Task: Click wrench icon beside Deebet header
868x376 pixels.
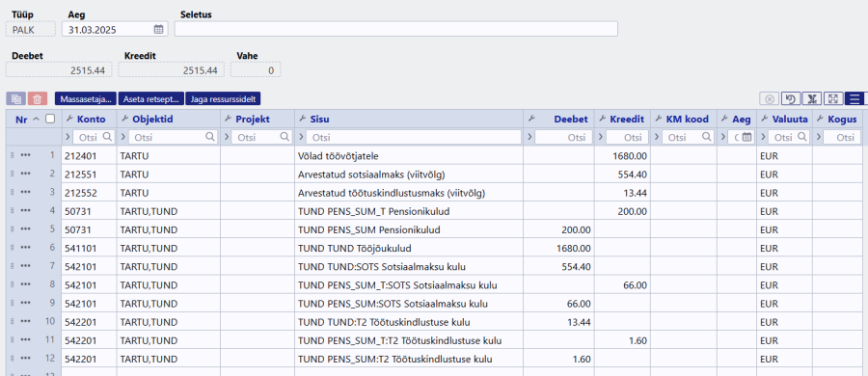Action: coord(531,119)
